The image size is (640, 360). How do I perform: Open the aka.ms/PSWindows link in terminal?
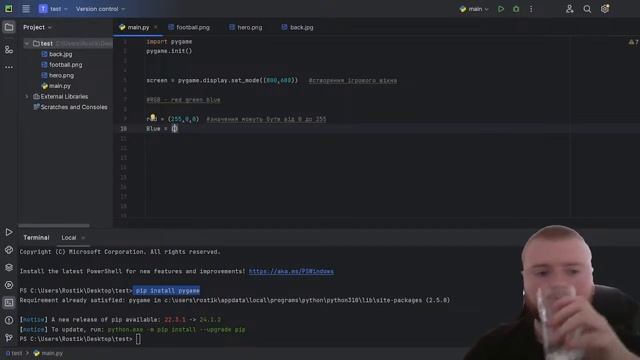tap(291, 271)
